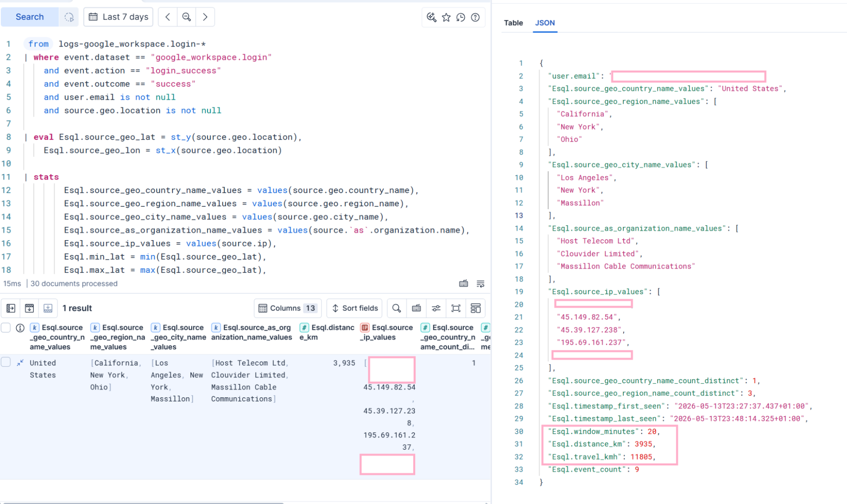Click the horizontal scrollbar below the results table
The width and height of the screenshot is (847, 504).
pos(144,502)
